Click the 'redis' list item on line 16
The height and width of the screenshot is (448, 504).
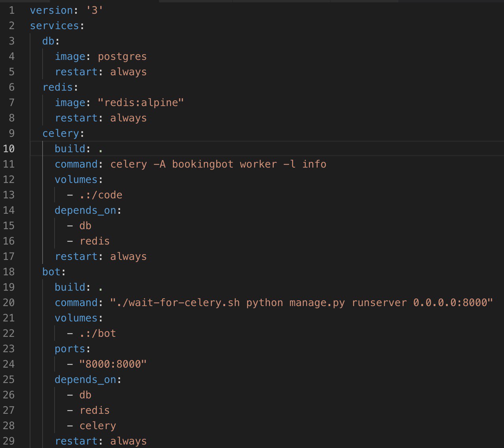(x=94, y=241)
